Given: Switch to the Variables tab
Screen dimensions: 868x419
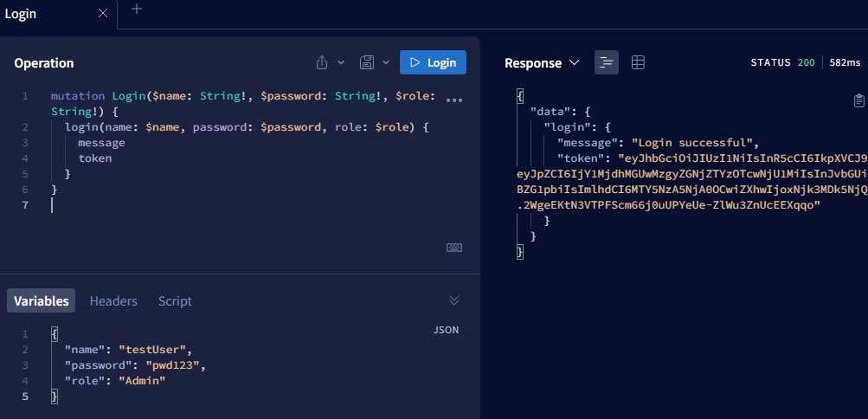Looking at the screenshot, I should coord(41,301).
